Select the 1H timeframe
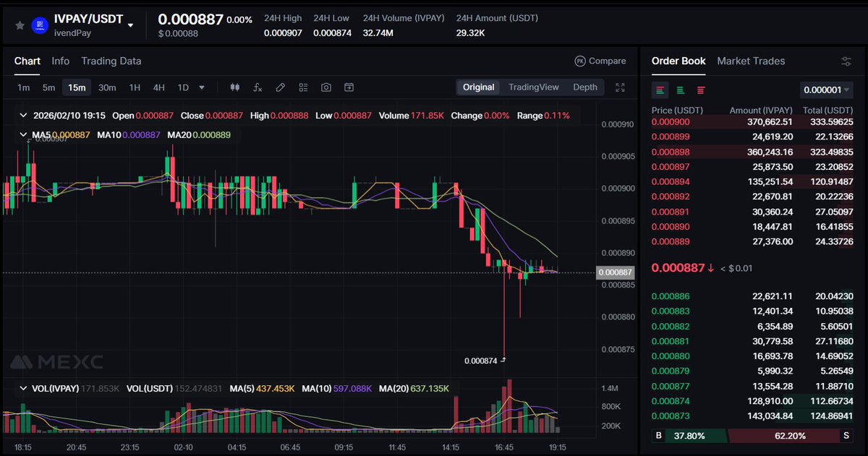Image resolution: width=868 pixels, height=456 pixels. (135, 87)
